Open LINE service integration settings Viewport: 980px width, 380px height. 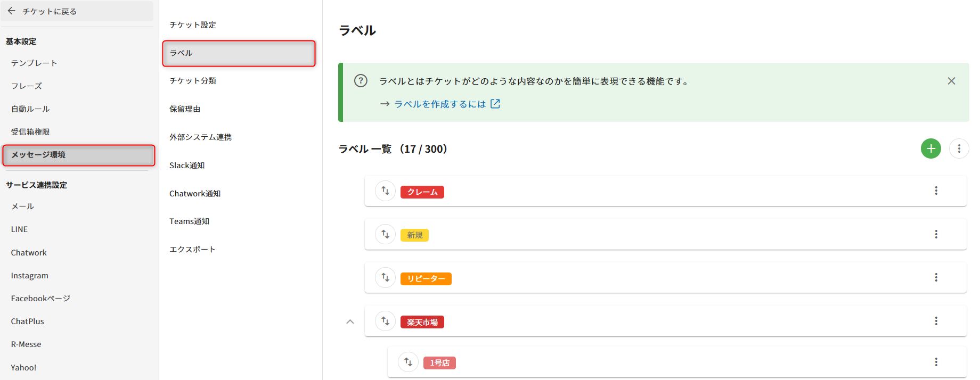[19, 229]
